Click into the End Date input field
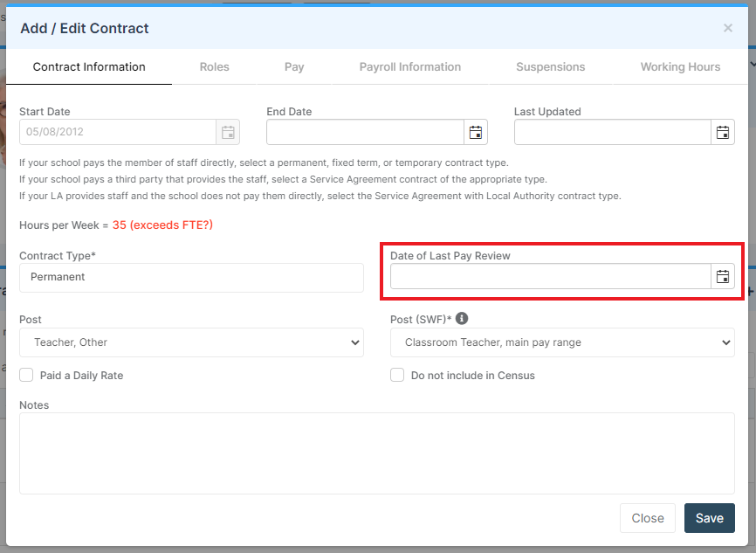Viewport: 756px width, 553px height. point(366,132)
